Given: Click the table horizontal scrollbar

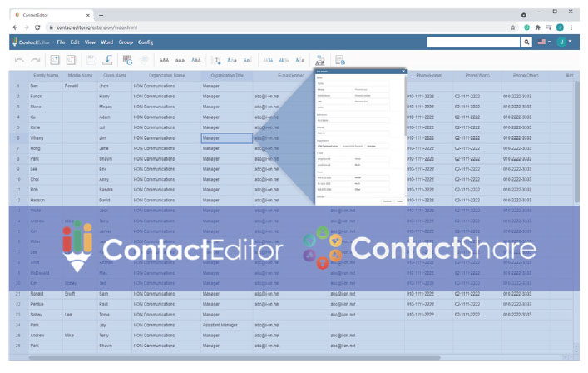Looking at the screenshot, I should click(x=235, y=358).
